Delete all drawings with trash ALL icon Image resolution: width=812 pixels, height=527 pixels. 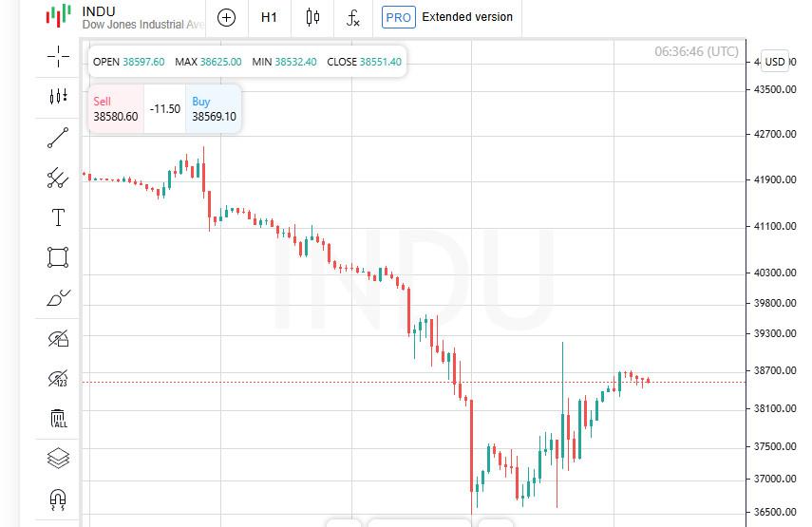point(59,419)
